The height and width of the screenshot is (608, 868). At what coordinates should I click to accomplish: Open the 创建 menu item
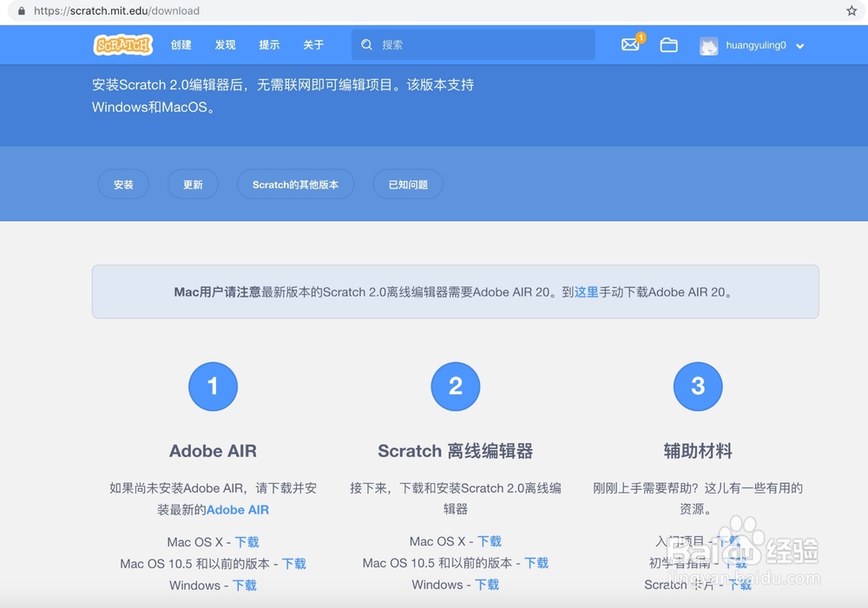pos(181,45)
